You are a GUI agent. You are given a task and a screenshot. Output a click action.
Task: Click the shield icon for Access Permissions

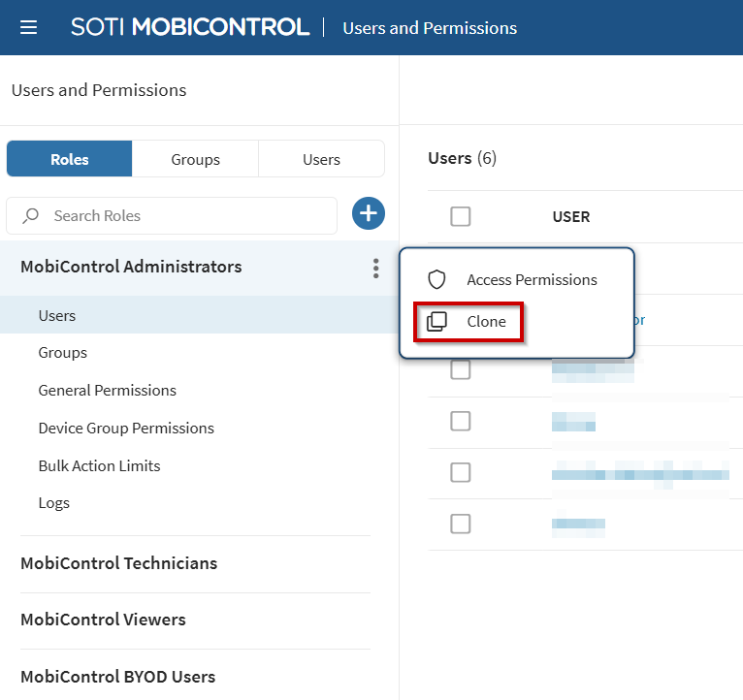coord(436,280)
